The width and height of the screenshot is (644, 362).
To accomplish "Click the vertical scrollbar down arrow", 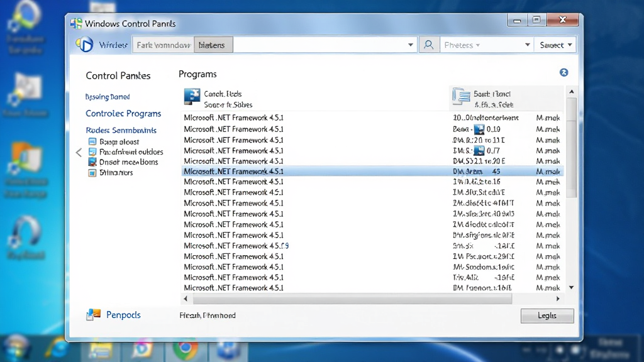I will (x=571, y=288).
